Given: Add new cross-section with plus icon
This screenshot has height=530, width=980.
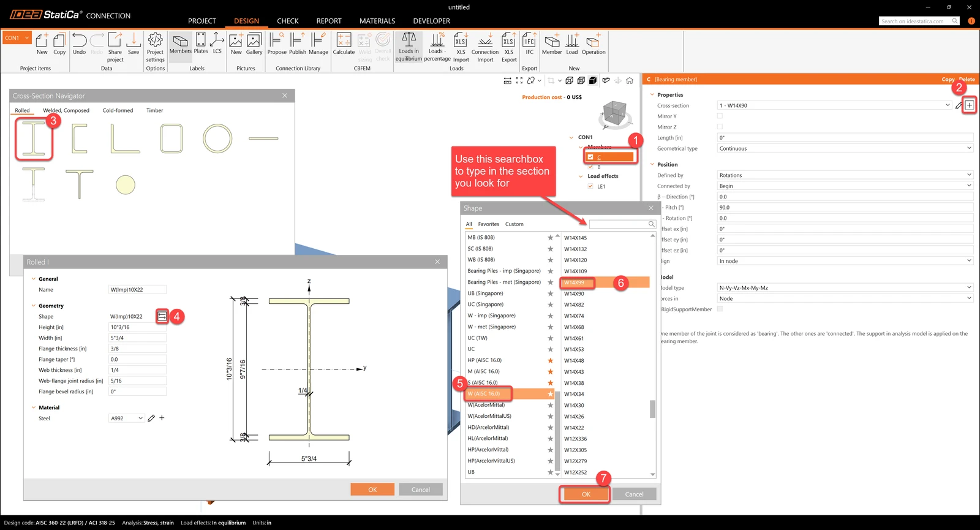Looking at the screenshot, I should coord(969,105).
